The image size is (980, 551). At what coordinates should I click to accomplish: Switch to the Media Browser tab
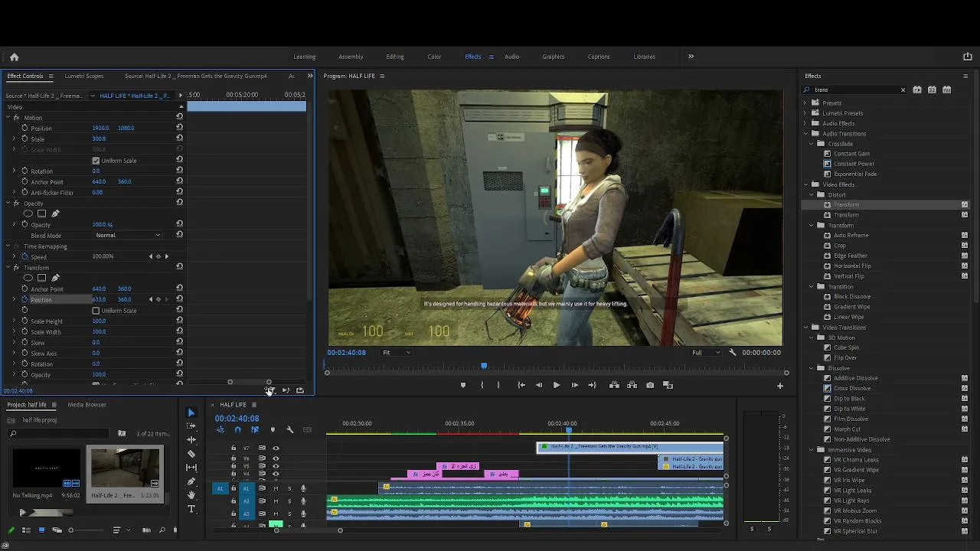click(x=87, y=405)
